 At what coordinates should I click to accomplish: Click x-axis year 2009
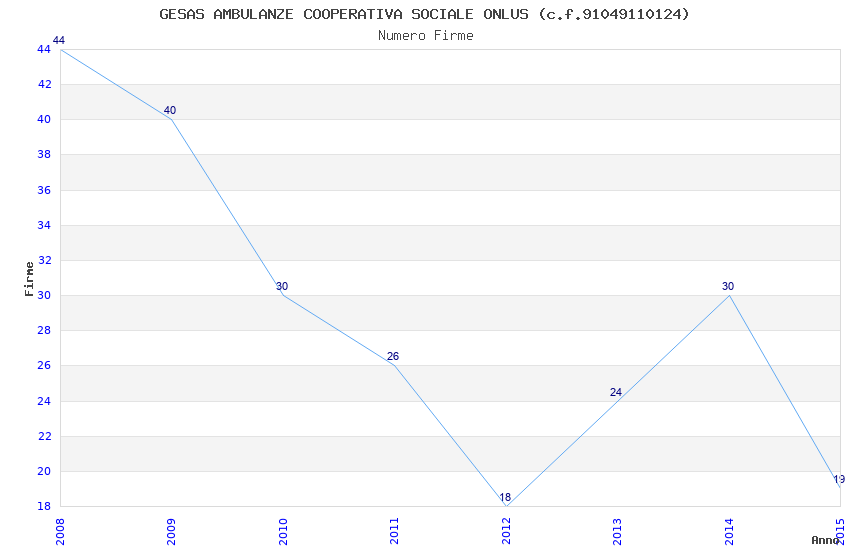(171, 532)
